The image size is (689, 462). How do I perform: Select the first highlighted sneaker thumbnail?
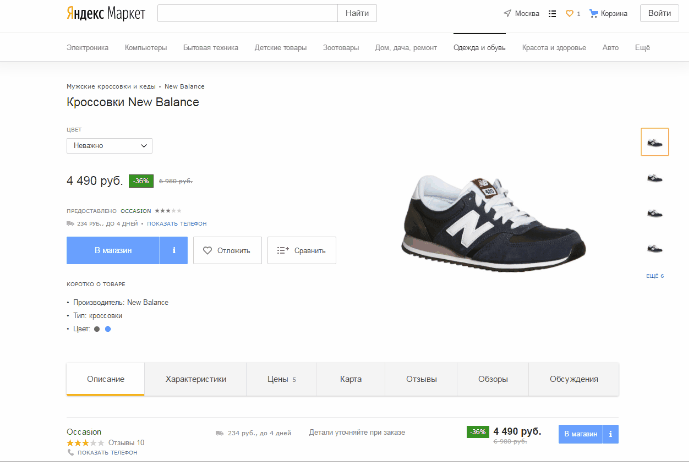tap(655, 142)
